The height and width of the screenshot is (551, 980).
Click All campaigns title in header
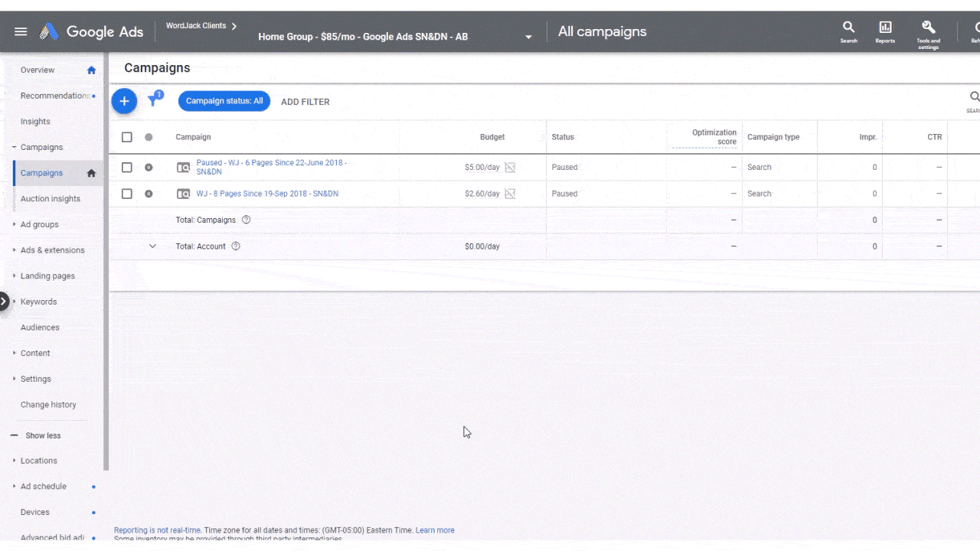coord(603,31)
